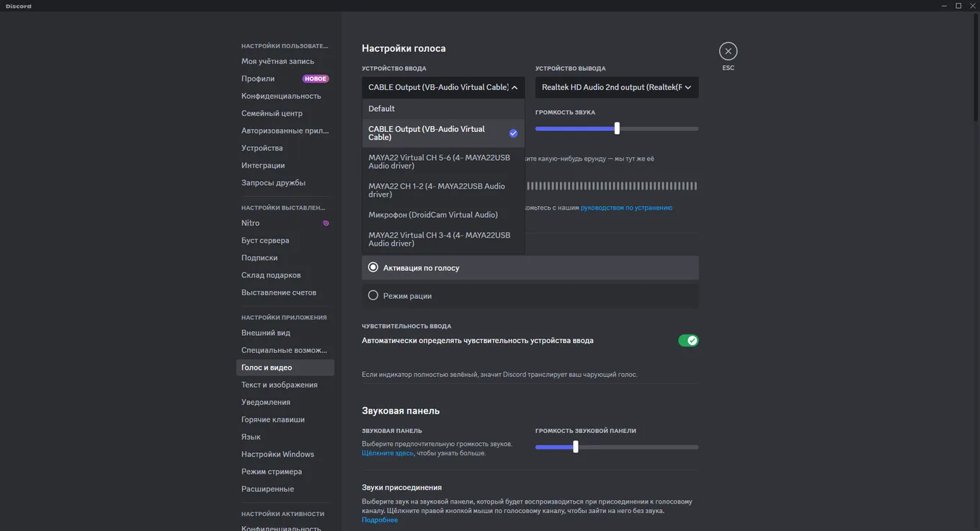
Task: Close settings with the ESC circle button
Action: pos(728,51)
